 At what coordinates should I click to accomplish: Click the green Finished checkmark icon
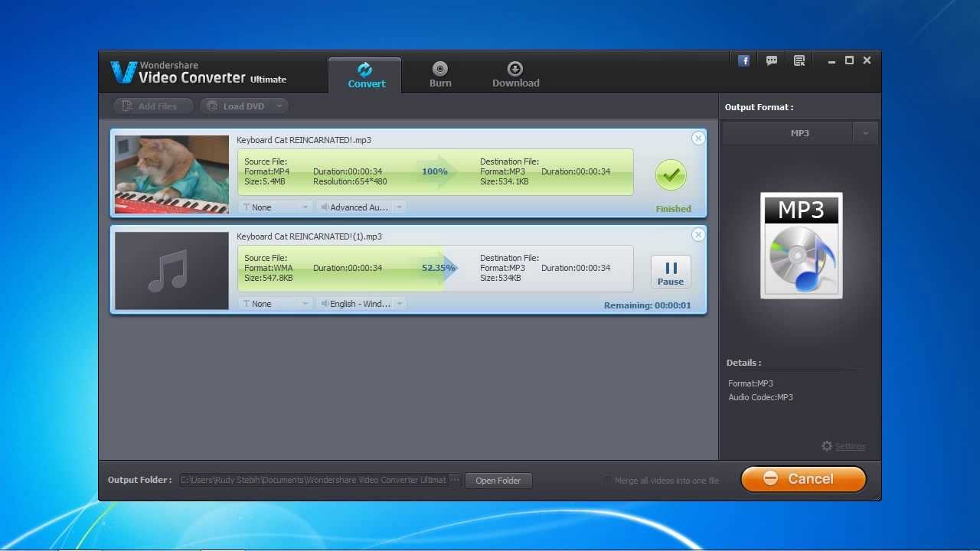[671, 175]
